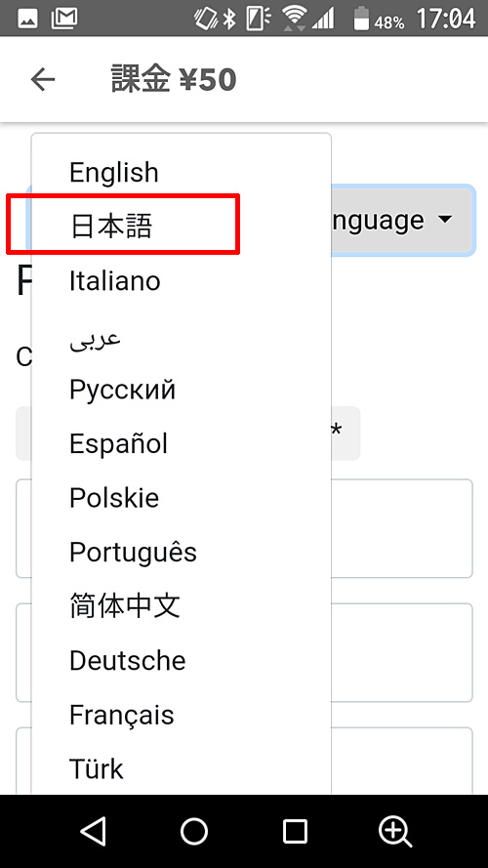Screen dimensions: 488x868
Task: Choose Русский from the language menu
Action: (181, 390)
